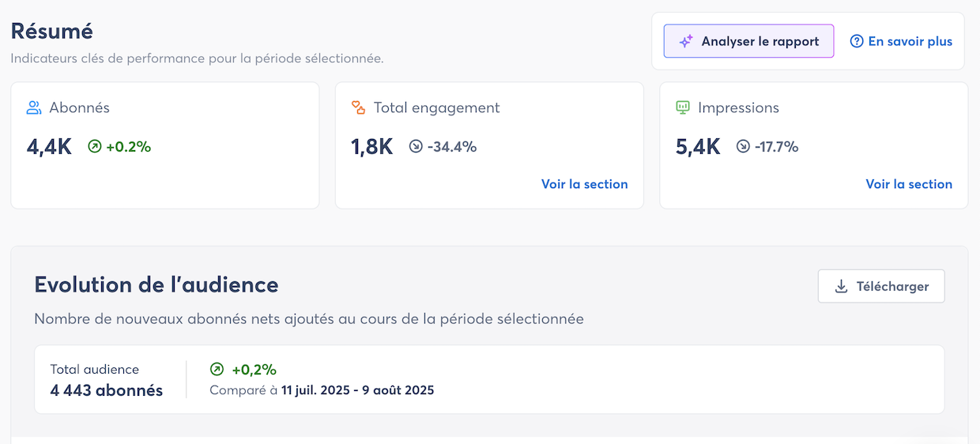The width and height of the screenshot is (980, 444).
Task: Click the green arrow icon beside +0,2%
Action: click(217, 369)
